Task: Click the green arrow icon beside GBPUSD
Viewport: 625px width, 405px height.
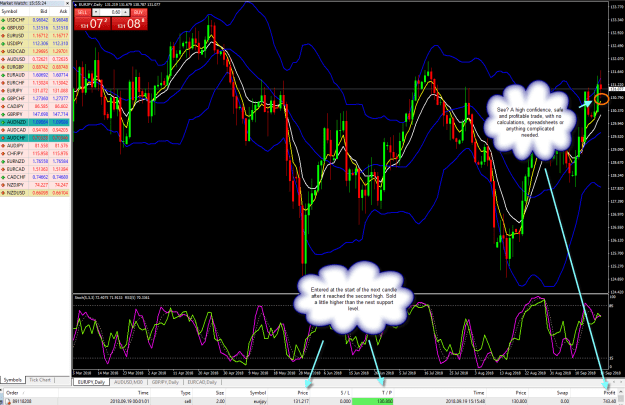Action: [3, 28]
